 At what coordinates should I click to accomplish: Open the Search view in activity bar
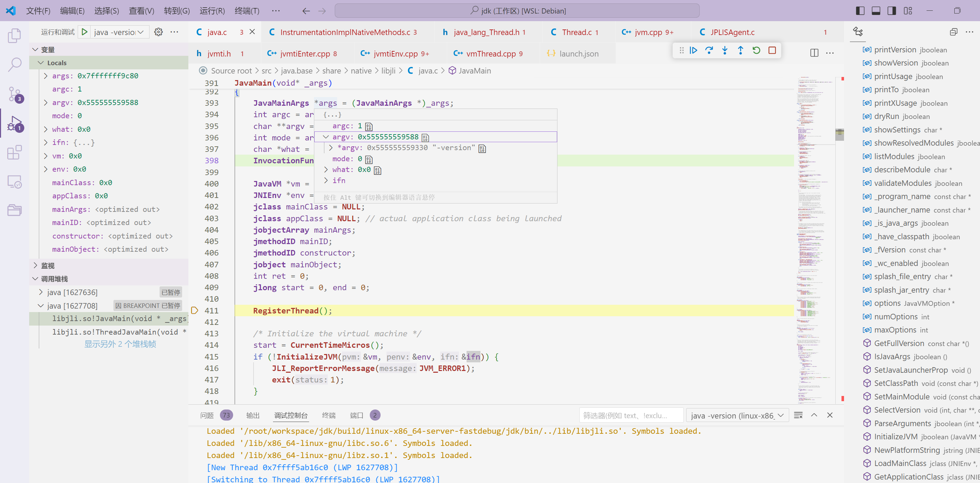coord(15,64)
